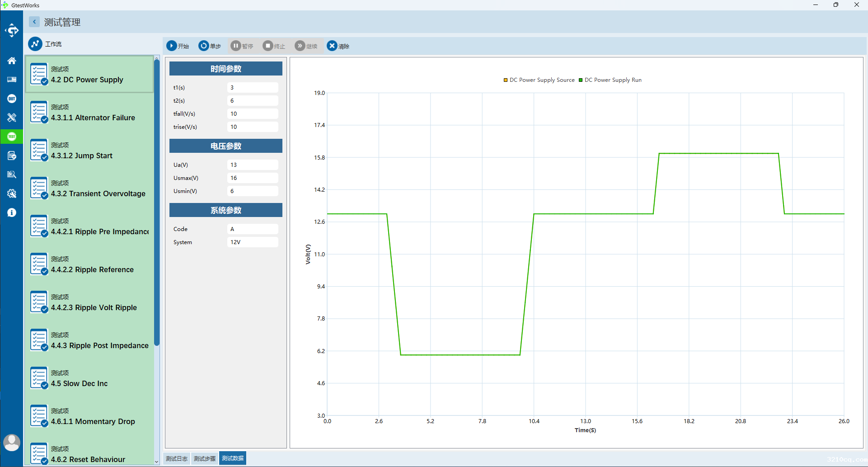Select the pencil and ruler design icon
This screenshot has width=868, height=467.
coord(12,118)
